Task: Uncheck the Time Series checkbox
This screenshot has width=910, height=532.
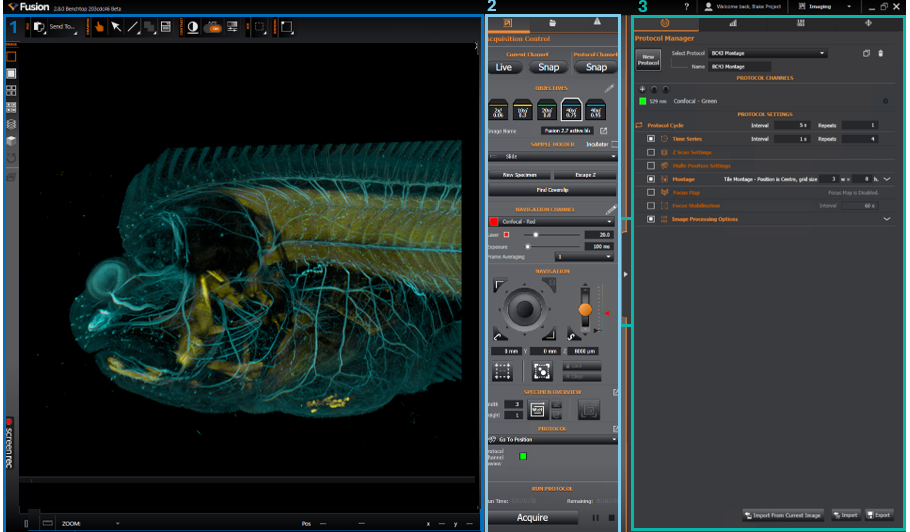Action: point(651,139)
